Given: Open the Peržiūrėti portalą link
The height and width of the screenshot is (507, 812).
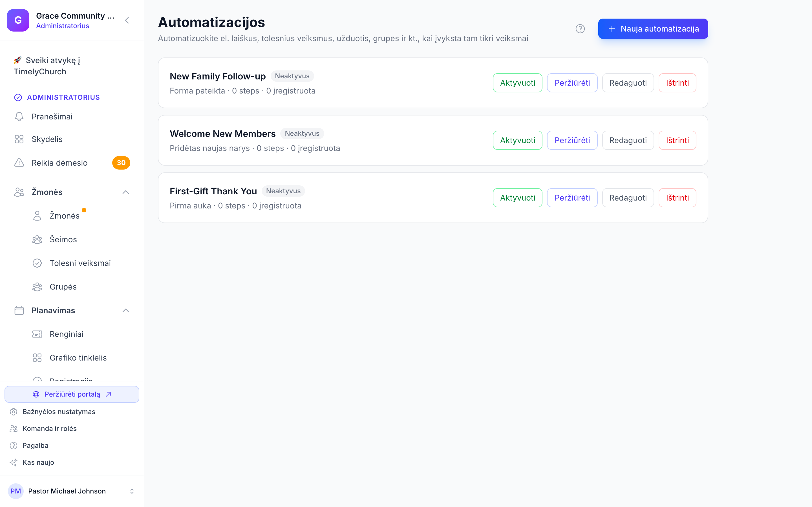Looking at the screenshot, I should (72, 394).
